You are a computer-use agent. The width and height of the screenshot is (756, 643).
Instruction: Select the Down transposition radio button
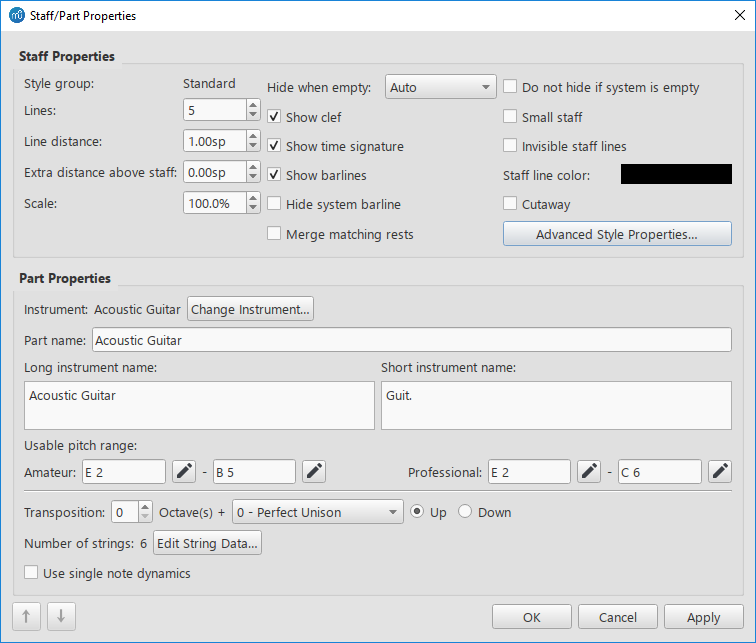point(465,512)
